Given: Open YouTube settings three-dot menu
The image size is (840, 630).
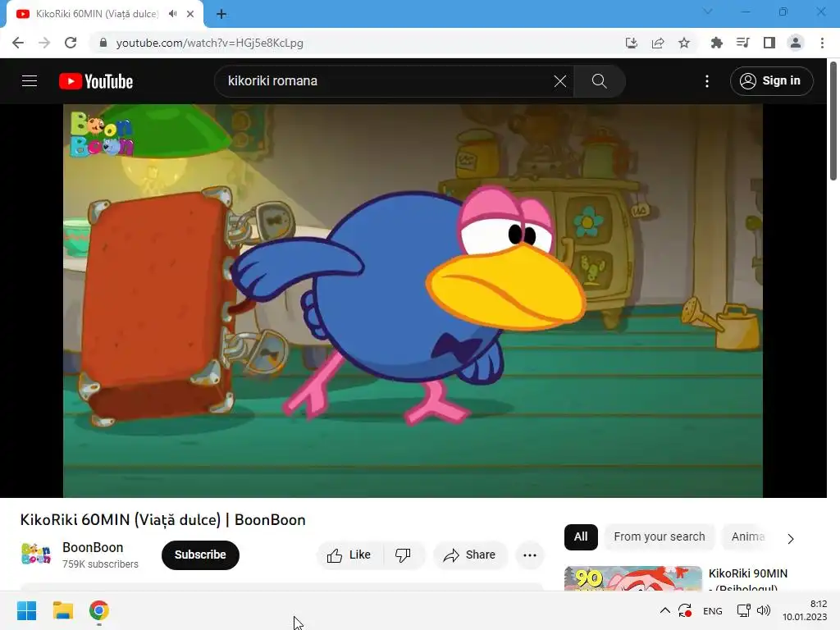Looking at the screenshot, I should [707, 81].
